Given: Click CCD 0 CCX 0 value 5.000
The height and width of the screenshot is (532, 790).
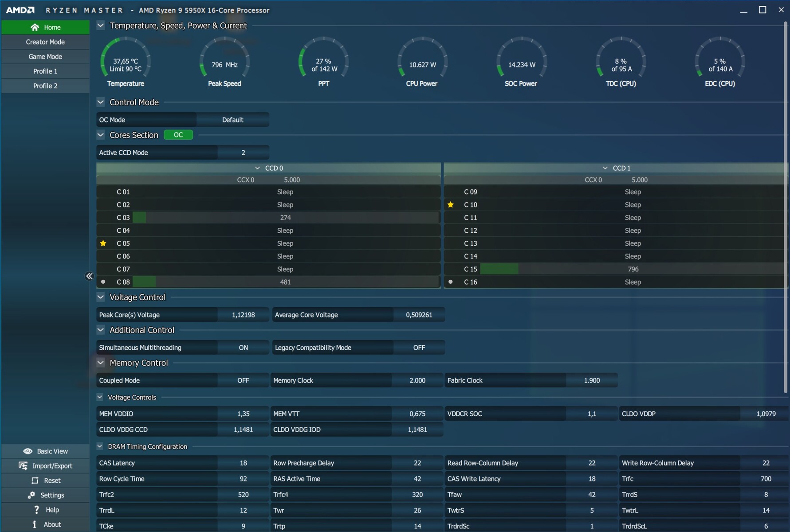Looking at the screenshot, I should pyautogui.click(x=292, y=180).
